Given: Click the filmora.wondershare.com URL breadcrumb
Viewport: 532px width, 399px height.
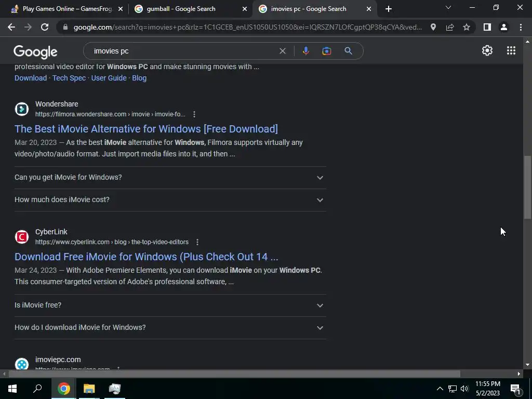Looking at the screenshot, I should (110, 114).
